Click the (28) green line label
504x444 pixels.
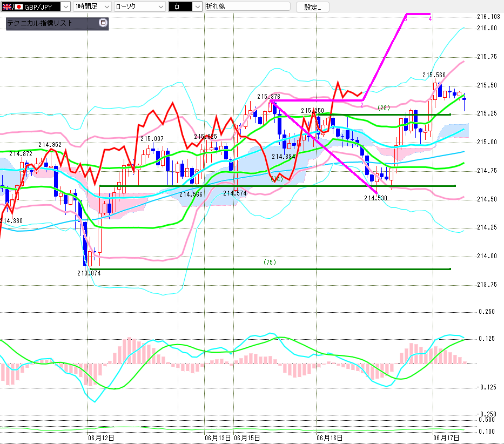click(384, 107)
